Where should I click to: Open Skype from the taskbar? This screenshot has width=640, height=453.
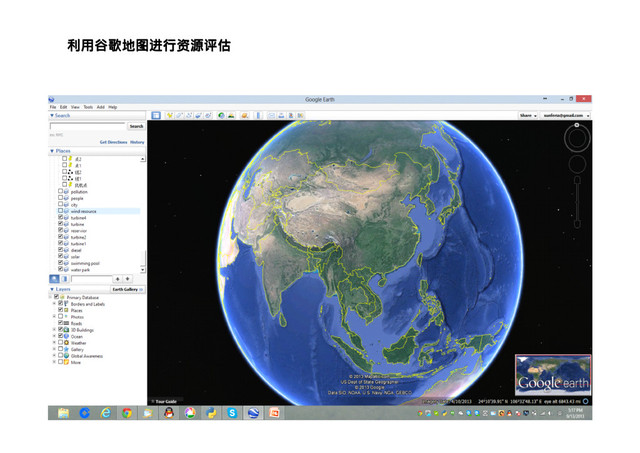(x=232, y=413)
